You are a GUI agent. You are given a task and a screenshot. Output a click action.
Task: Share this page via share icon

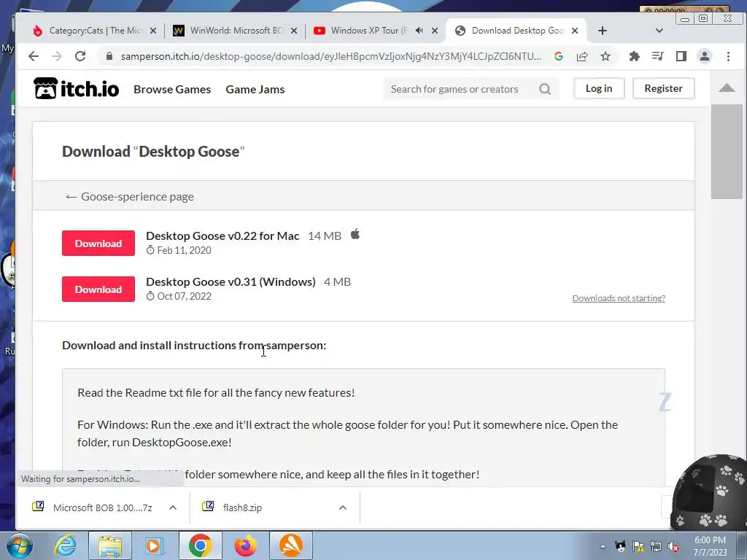click(x=581, y=56)
